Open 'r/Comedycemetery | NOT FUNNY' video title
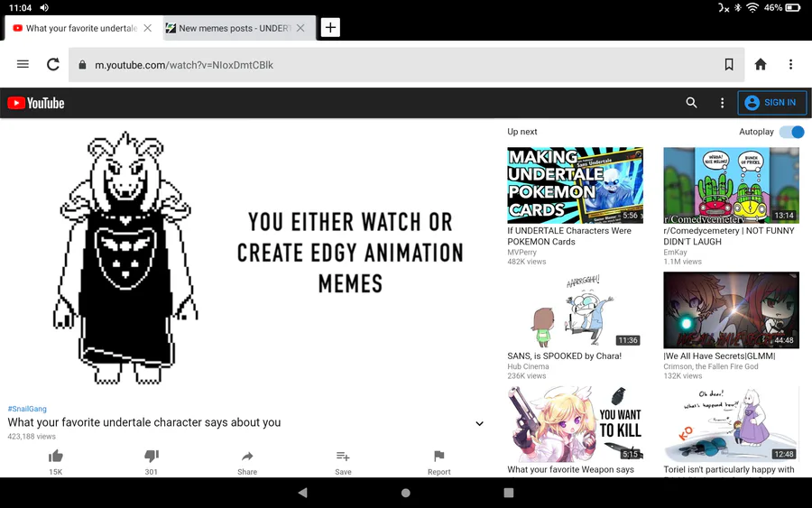 tap(729, 236)
